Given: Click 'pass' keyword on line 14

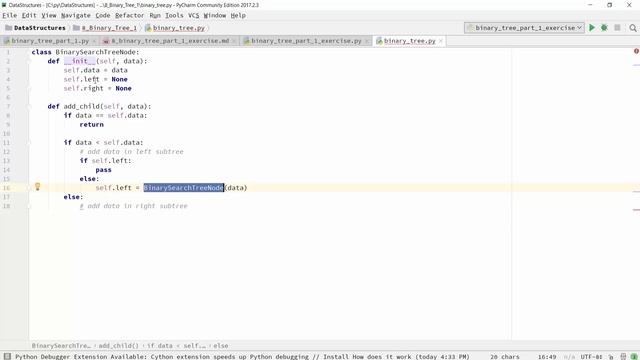Looking at the screenshot, I should click(103, 170).
